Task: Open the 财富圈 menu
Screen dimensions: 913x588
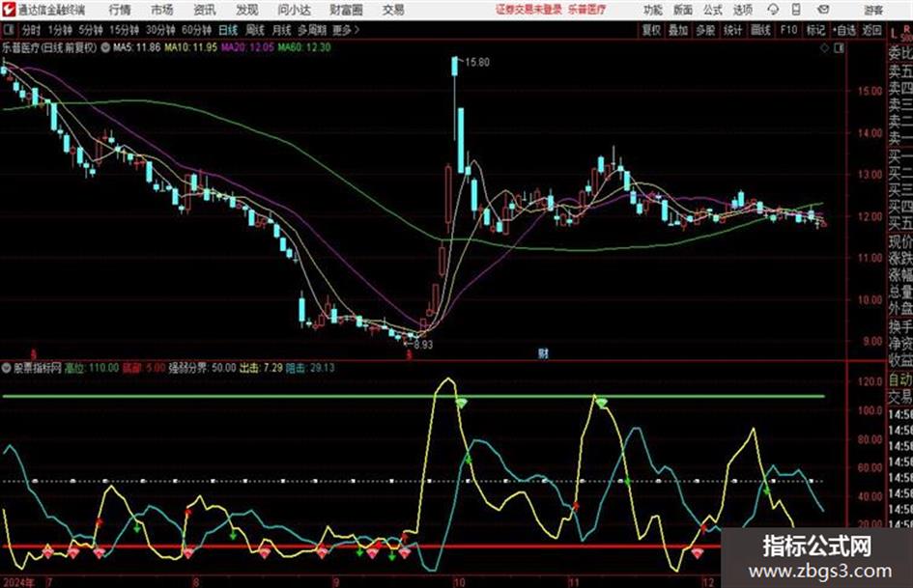Action: pyautogui.click(x=346, y=10)
